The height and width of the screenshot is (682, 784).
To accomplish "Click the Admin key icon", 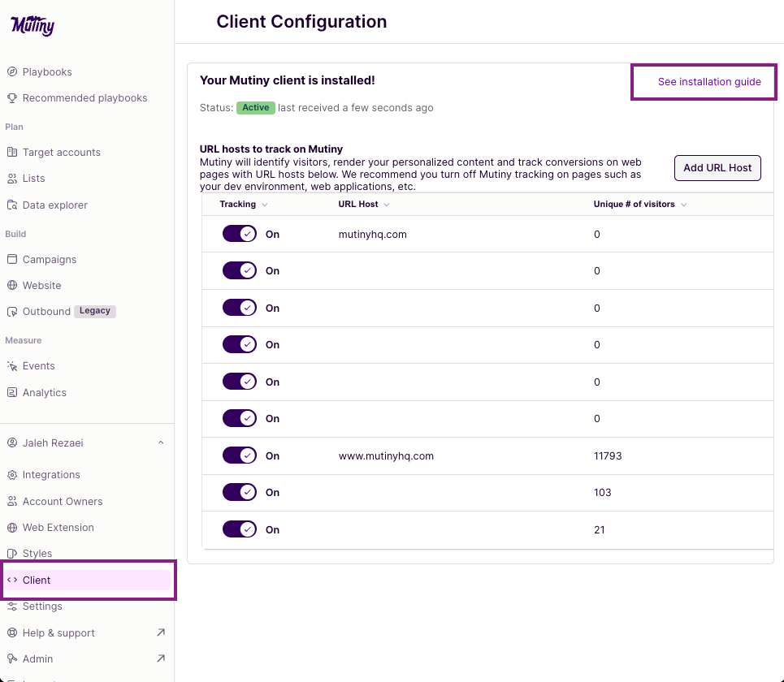I will (x=12, y=658).
